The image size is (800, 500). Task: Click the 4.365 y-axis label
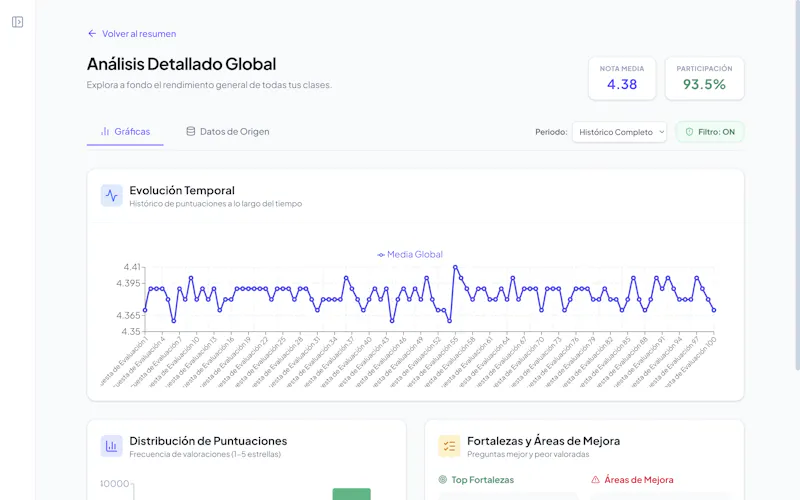coord(128,315)
